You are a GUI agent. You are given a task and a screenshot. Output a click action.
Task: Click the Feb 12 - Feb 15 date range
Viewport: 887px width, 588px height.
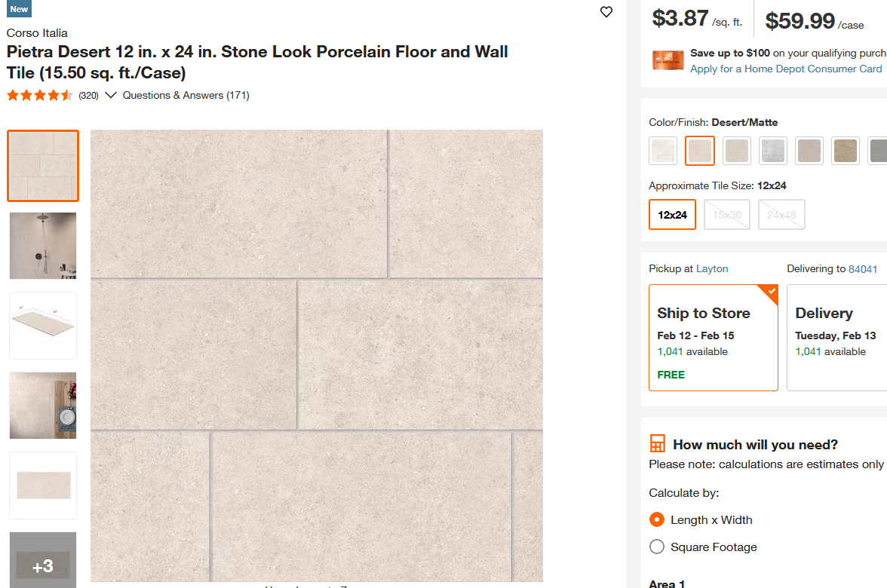695,336
